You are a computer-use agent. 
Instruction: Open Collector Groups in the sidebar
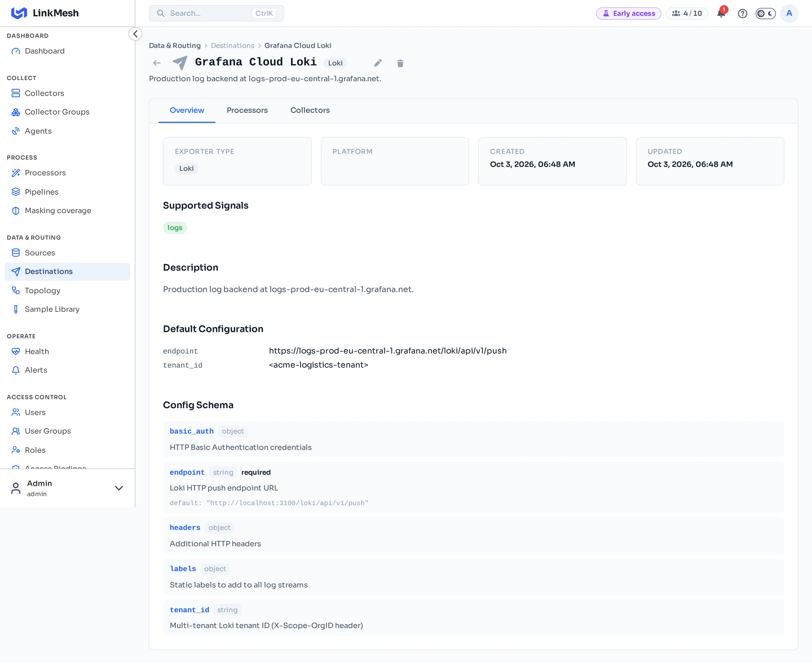[67, 112]
